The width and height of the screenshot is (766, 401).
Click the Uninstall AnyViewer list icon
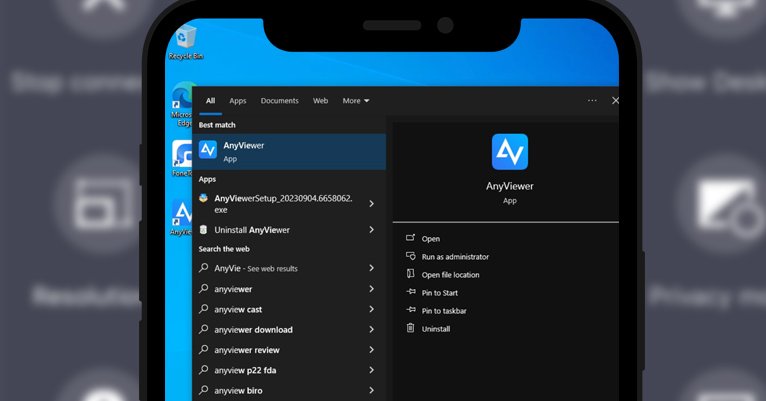[204, 230]
